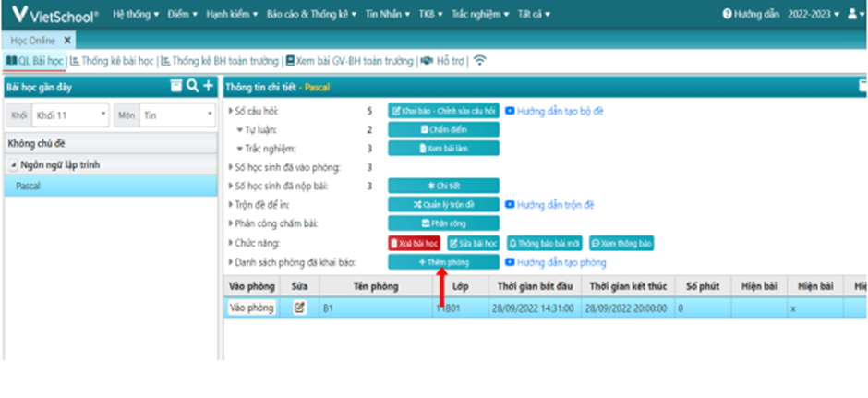Click the Thêm phòng button
Screen dimensions: 868x398
442,262
